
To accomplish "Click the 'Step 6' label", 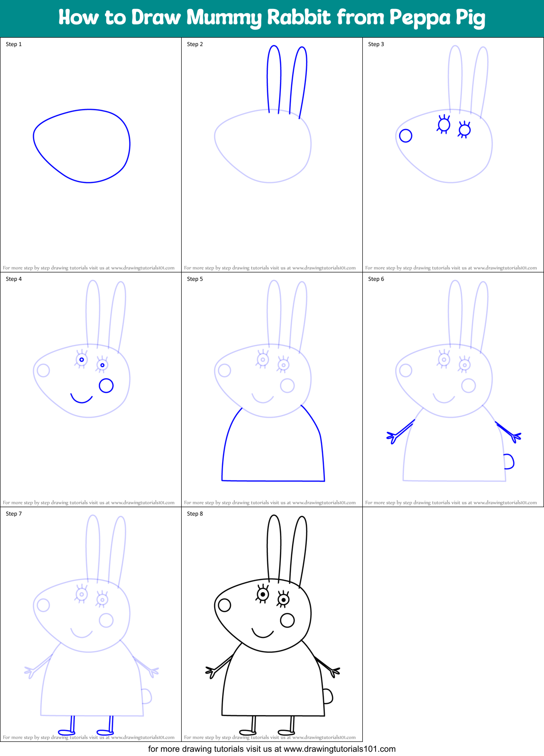I will pyautogui.click(x=376, y=279).
